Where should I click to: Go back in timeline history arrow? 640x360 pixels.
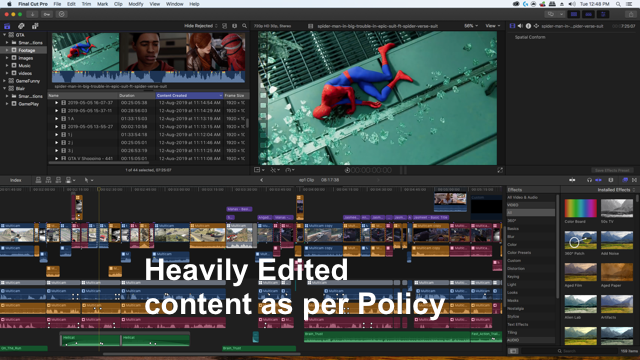coord(261,180)
